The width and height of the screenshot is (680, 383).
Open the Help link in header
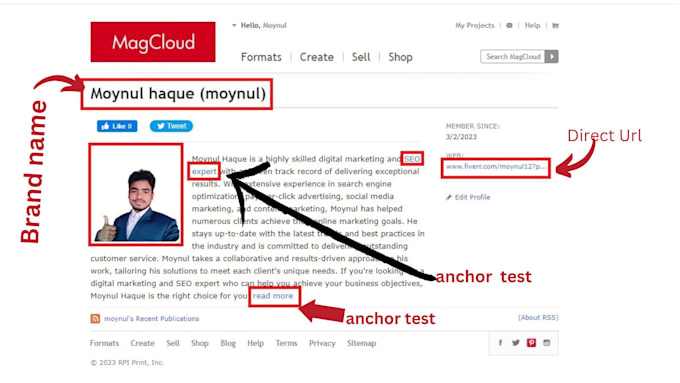[533, 26]
